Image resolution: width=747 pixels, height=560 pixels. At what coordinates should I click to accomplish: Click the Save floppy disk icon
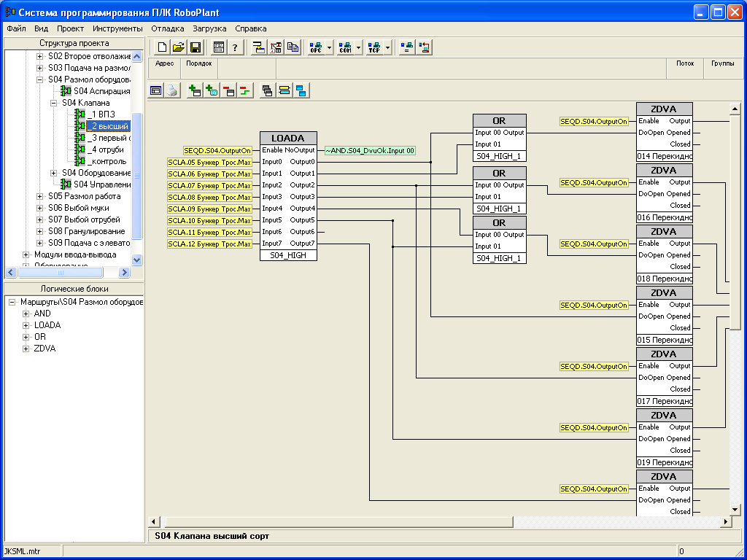pyautogui.click(x=196, y=47)
